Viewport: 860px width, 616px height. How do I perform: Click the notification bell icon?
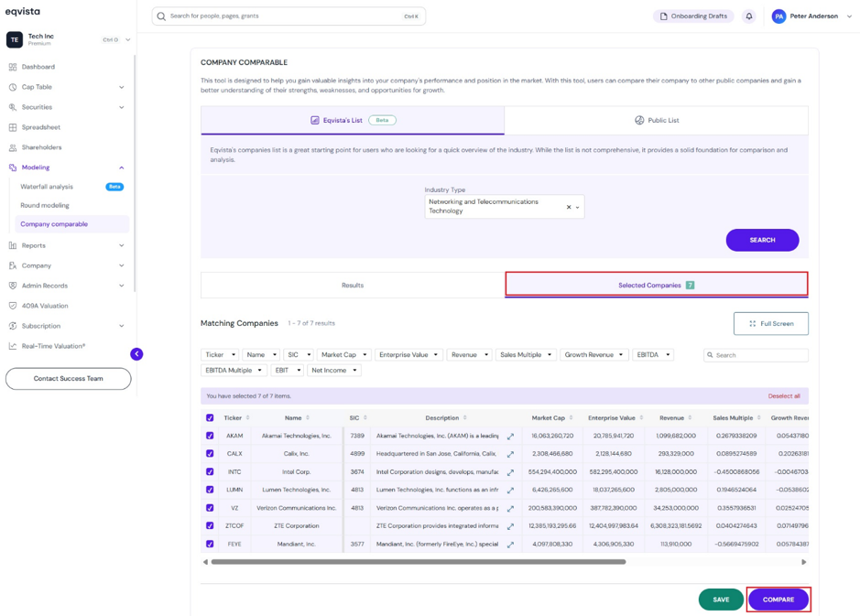coord(748,16)
